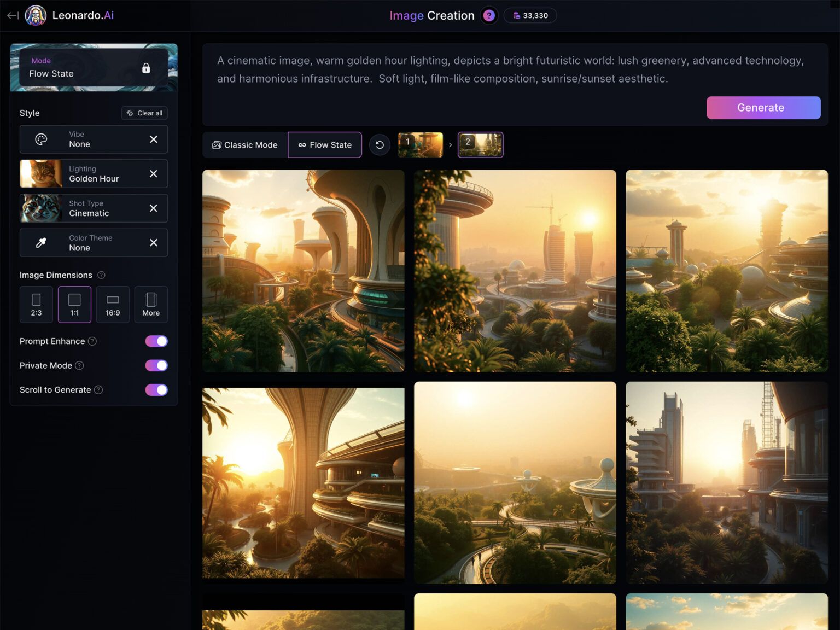Show Image Dimensions help tooltip icon

(x=101, y=275)
